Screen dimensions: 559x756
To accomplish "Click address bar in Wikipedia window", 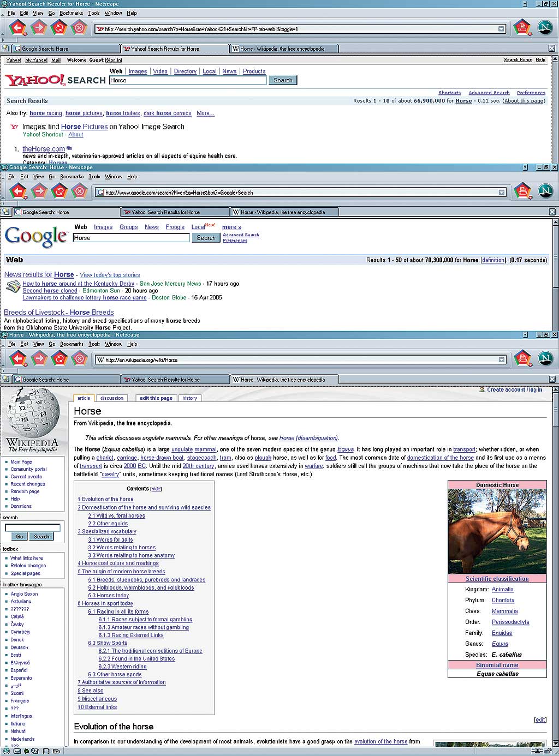I will (x=300, y=360).
